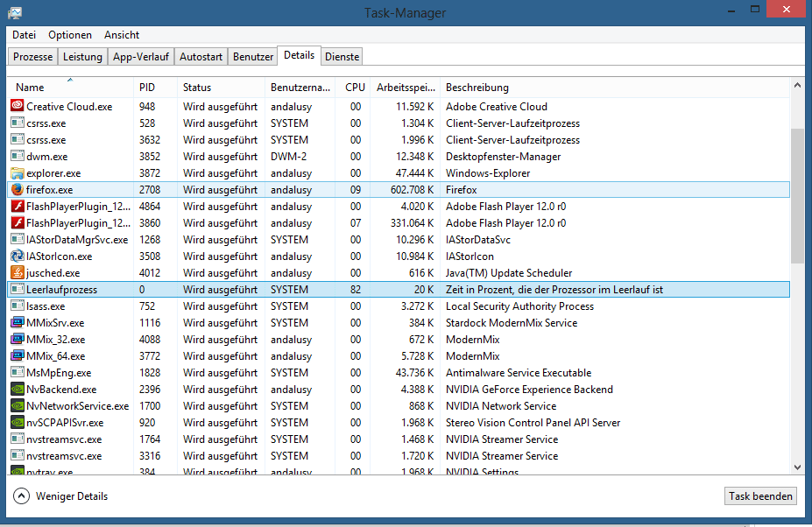Screen dimensions: 812x527
Task: Click the nvSCPAPISvr.exe NVIDIA icon
Action: (x=18, y=423)
